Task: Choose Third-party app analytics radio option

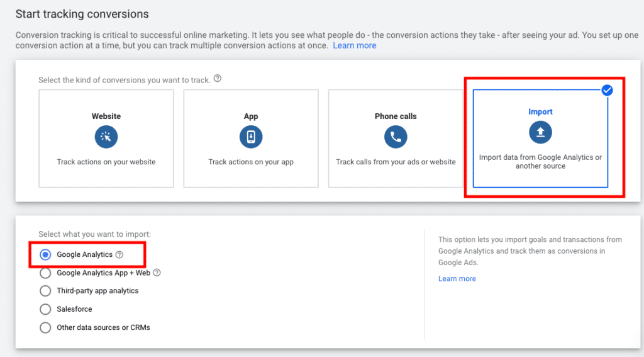Action: [45, 291]
